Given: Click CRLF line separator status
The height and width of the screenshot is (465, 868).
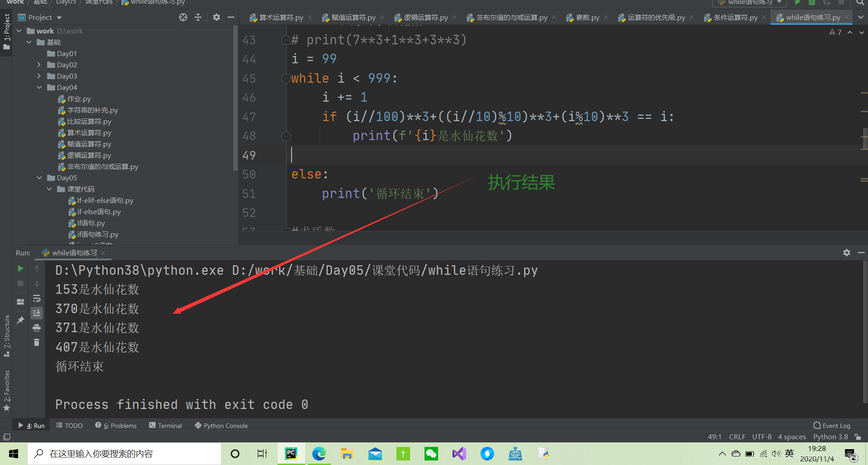Looking at the screenshot, I should click(x=737, y=437).
